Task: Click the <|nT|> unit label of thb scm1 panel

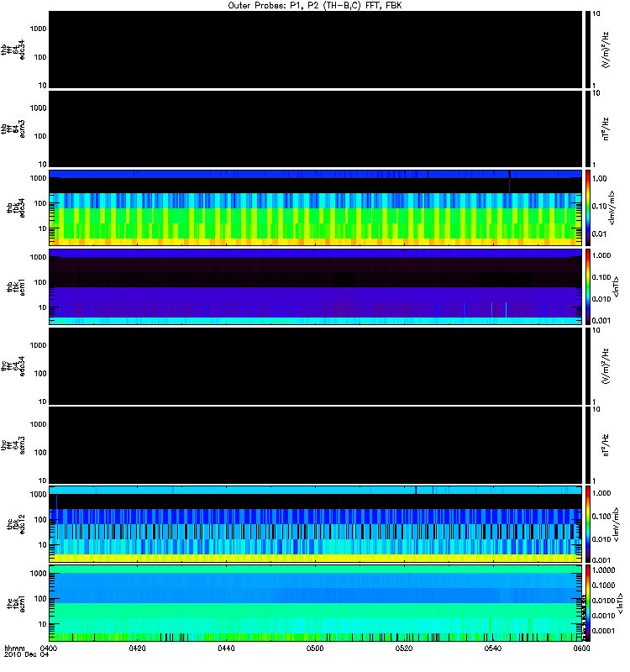Action: (x=616, y=286)
